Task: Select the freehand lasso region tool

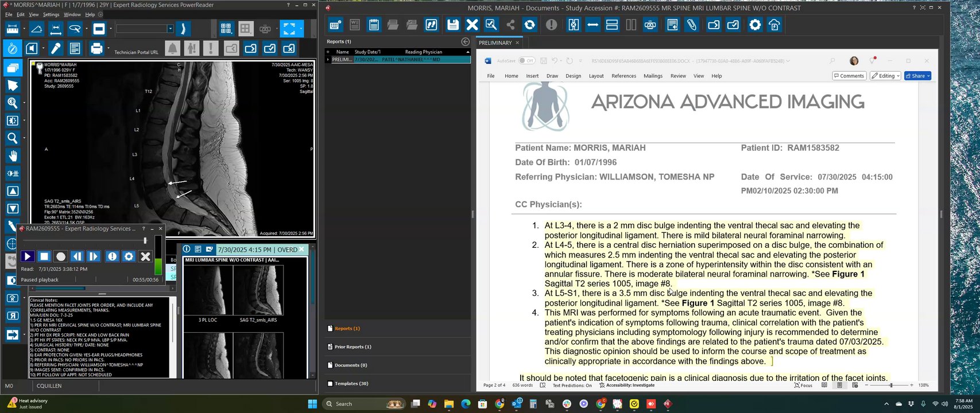Action: click(75, 29)
